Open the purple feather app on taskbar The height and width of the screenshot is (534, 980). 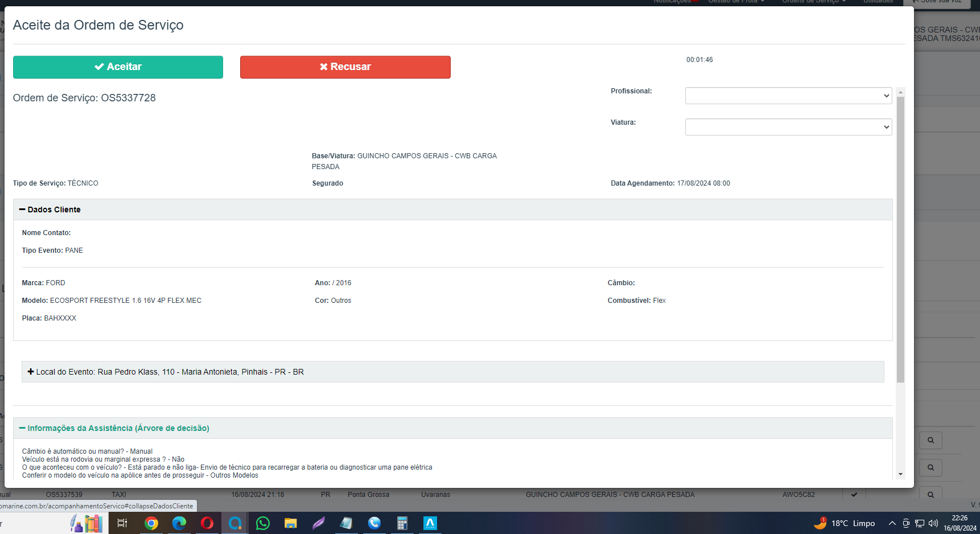319,523
